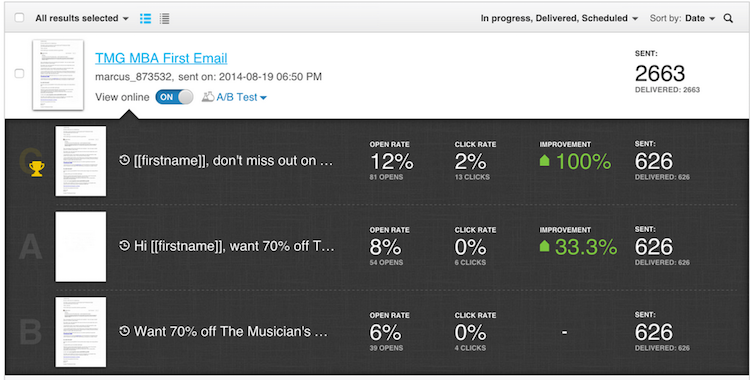Open the A/B Test dropdown menu
This screenshot has width=750, height=380.
(241, 97)
